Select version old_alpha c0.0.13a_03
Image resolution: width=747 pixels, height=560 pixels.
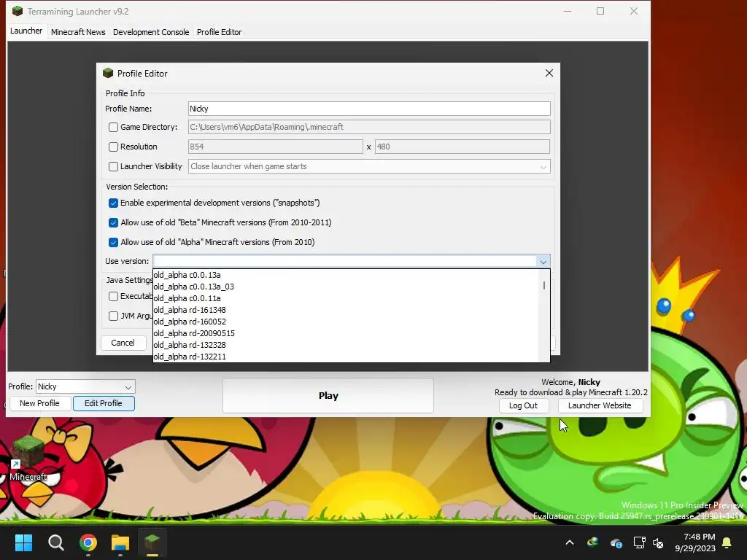click(x=345, y=287)
